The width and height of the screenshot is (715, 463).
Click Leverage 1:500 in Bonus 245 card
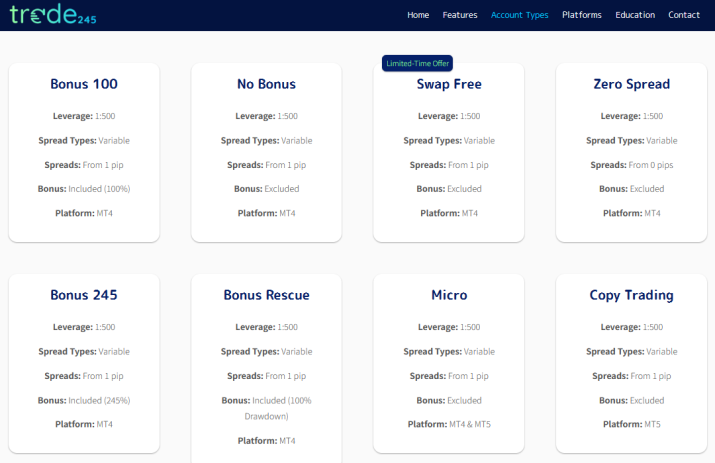(84, 327)
